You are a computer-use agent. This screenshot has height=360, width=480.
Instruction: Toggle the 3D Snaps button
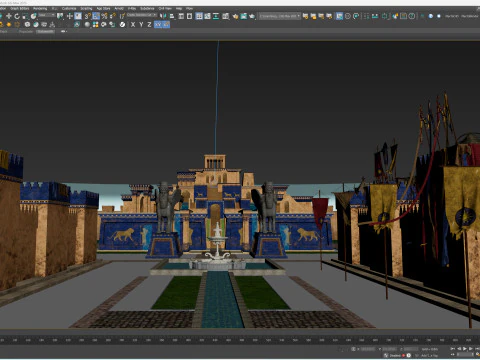click(88, 16)
